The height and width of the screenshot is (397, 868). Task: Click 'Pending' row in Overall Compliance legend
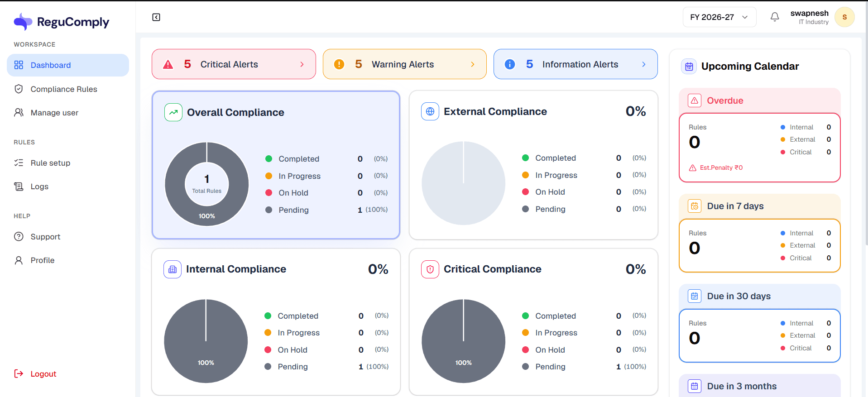(326, 210)
